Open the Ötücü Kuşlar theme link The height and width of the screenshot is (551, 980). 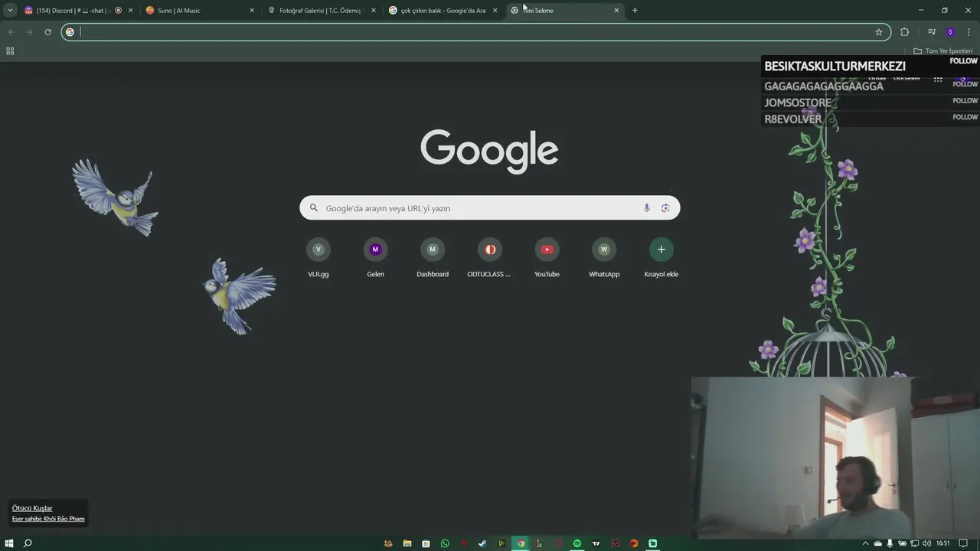pyautogui.click(x=32, y=508)
